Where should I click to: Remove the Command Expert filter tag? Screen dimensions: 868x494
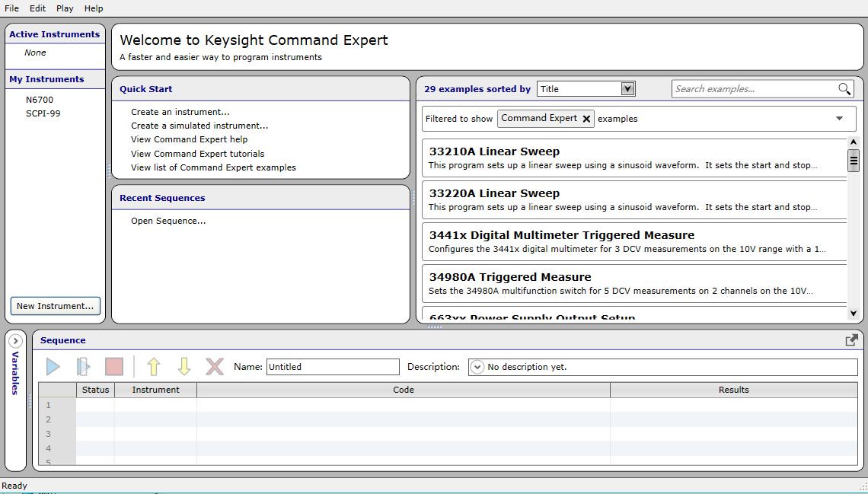(x=586, y=119)
